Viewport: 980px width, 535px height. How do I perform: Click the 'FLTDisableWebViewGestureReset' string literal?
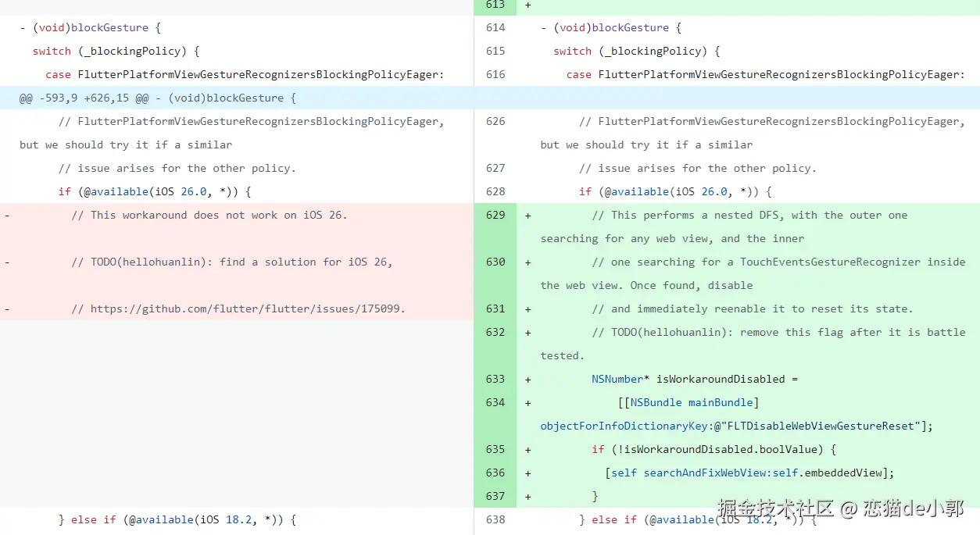[817, 426]
